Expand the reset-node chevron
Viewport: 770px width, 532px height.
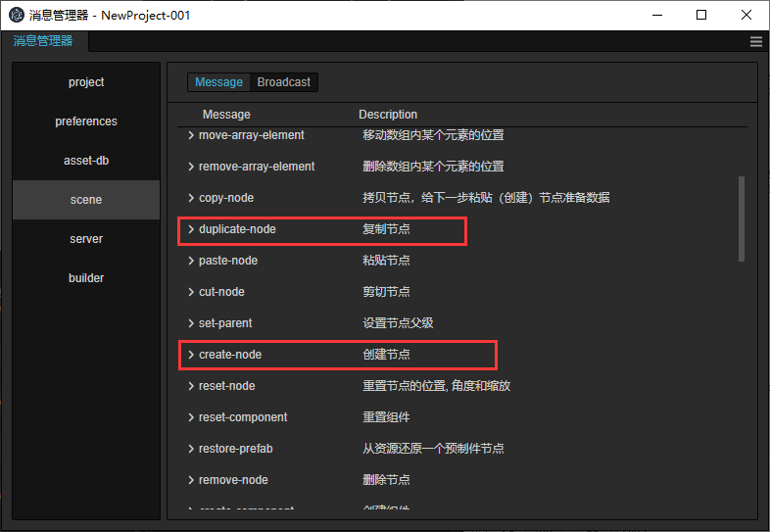(191, 386)
